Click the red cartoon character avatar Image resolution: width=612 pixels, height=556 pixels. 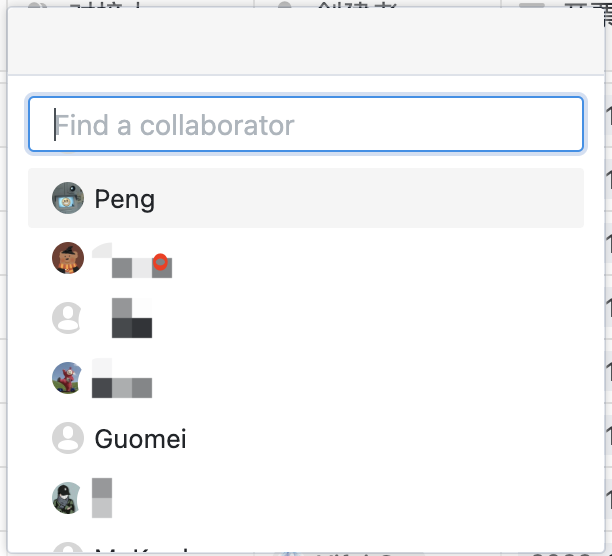pos(67,378)
